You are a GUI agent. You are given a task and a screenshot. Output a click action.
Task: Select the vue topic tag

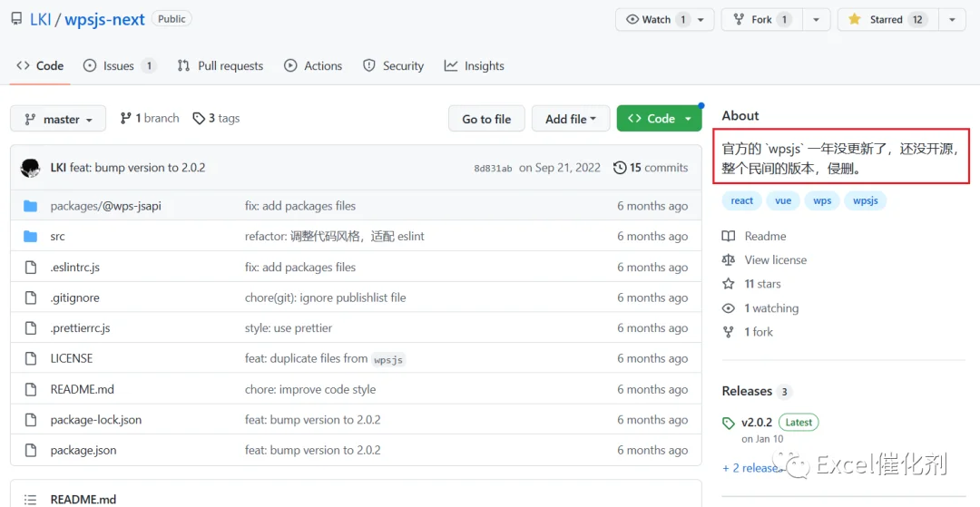(783, 200)
